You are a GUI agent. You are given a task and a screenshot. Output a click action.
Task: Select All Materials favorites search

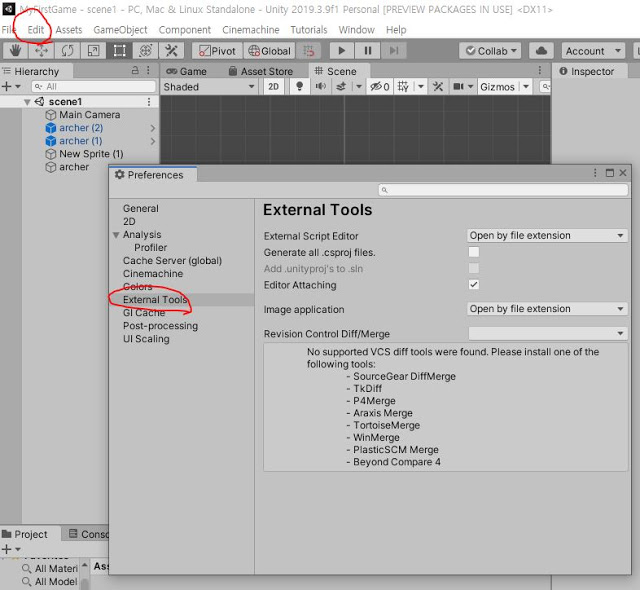tap(51, 568)
